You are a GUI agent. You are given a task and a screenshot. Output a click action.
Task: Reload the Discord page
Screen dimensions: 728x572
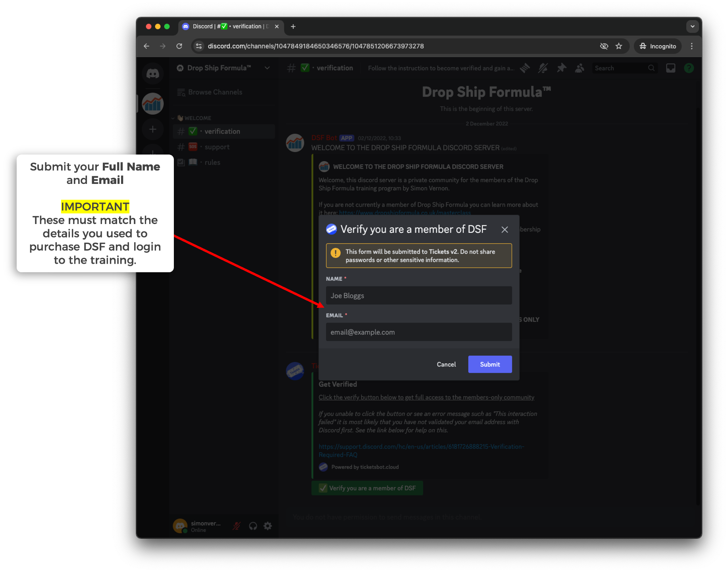[x=179, y=46]
